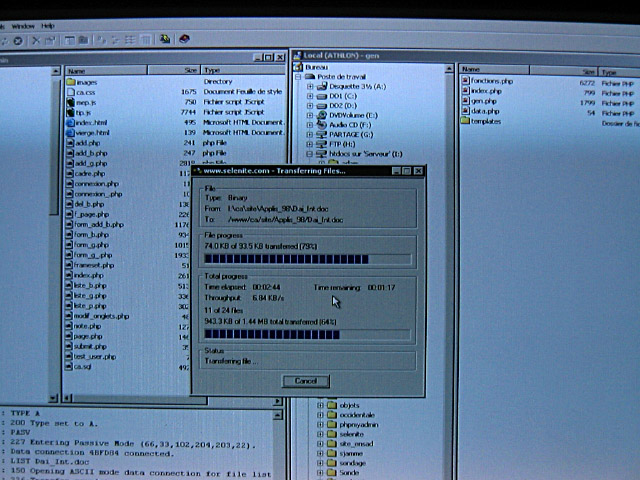
Task: Open the Help menu
Action: [48, 26]
